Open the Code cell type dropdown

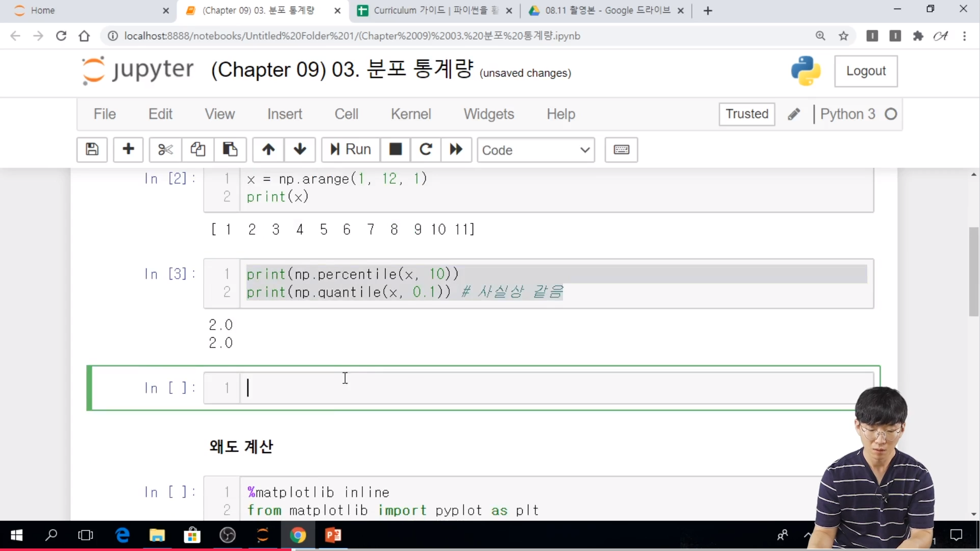535,150
